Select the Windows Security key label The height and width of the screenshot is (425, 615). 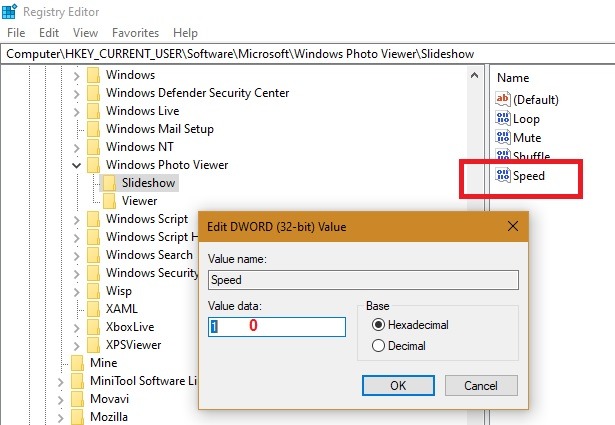pos(152,273)
